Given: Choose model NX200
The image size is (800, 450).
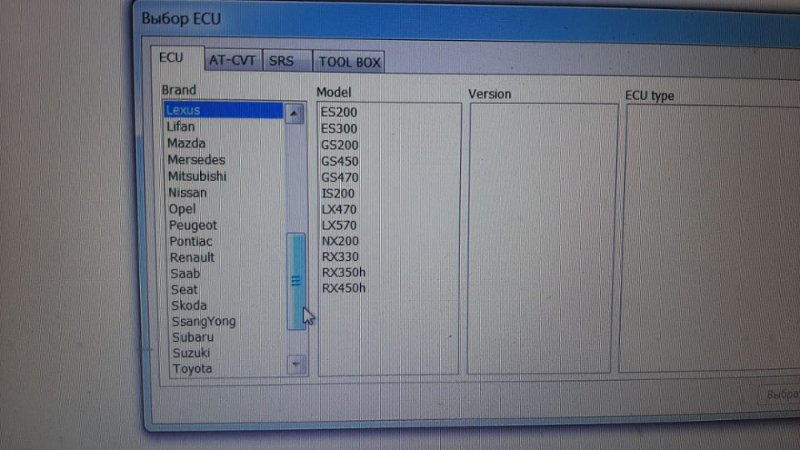Looking at the screenshot, I should click(x=340, y=241).
